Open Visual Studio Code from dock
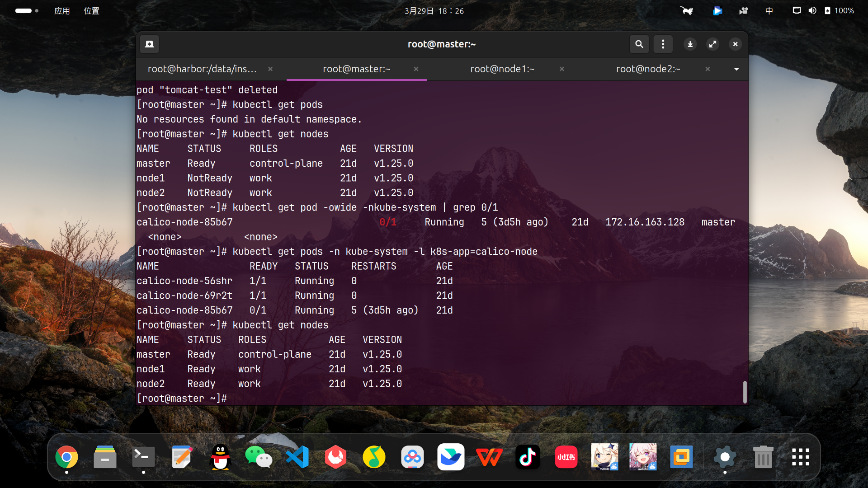Viewport: 868px width, 488px height. click(297, 457)
